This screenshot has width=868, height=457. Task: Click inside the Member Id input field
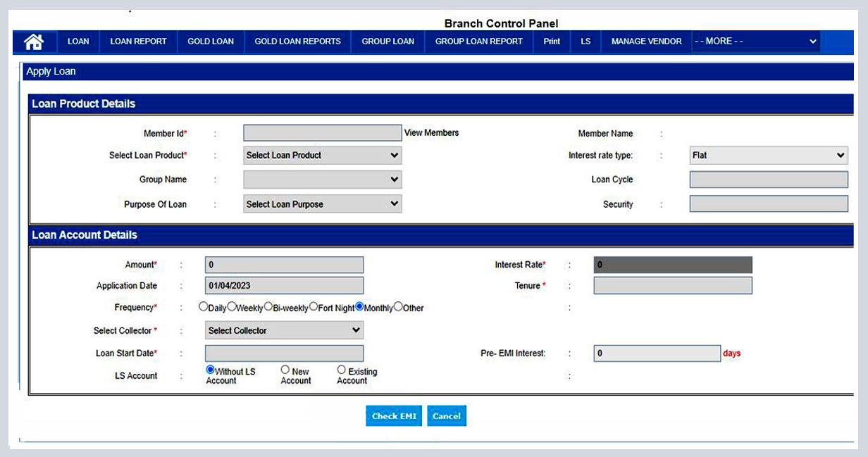[322, 132]
